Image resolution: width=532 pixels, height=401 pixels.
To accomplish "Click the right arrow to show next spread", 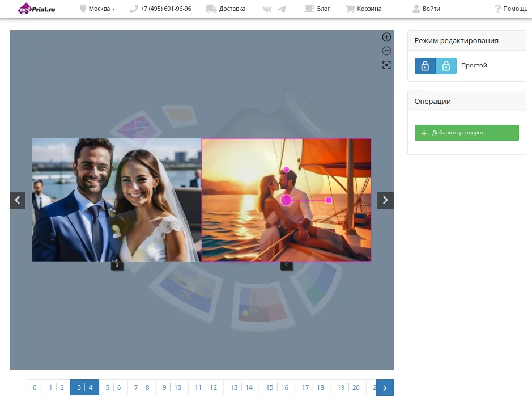I will [385, 200].
